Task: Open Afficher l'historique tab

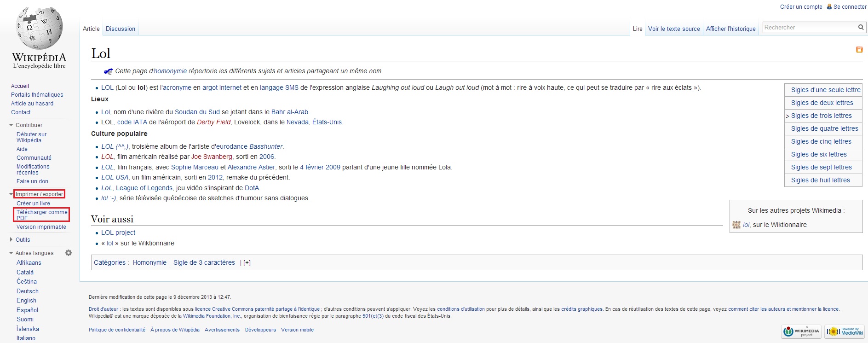Action: coord(731,29)
